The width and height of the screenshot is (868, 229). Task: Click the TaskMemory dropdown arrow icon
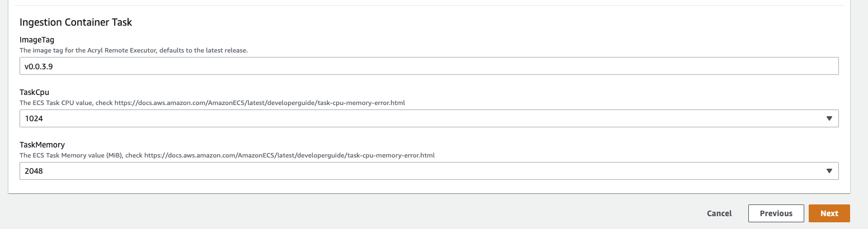click(829, 171)
